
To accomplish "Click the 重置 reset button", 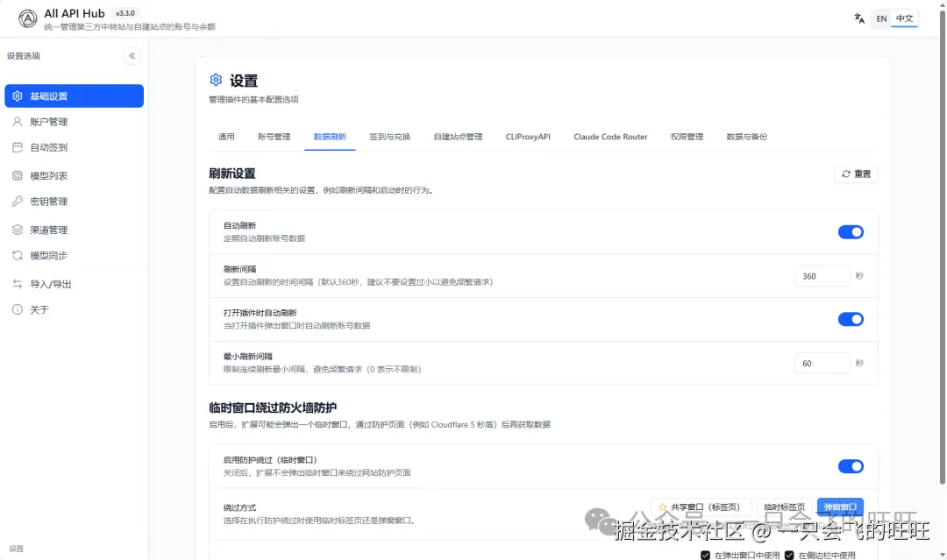I will click(x=856, y=174).
